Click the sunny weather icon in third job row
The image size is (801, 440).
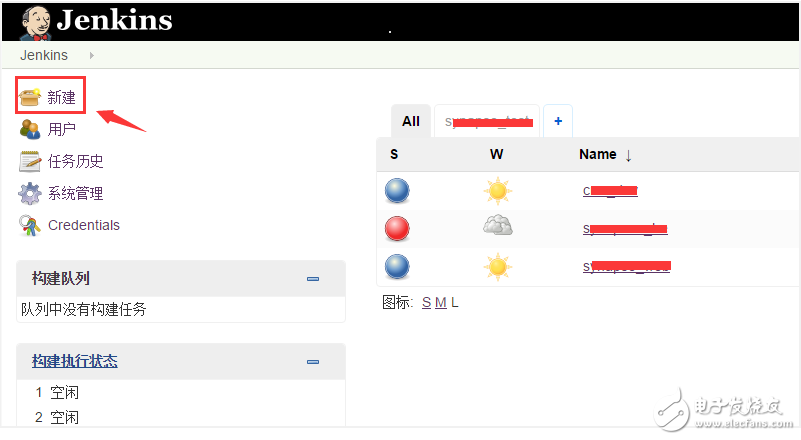click(498, 267)
